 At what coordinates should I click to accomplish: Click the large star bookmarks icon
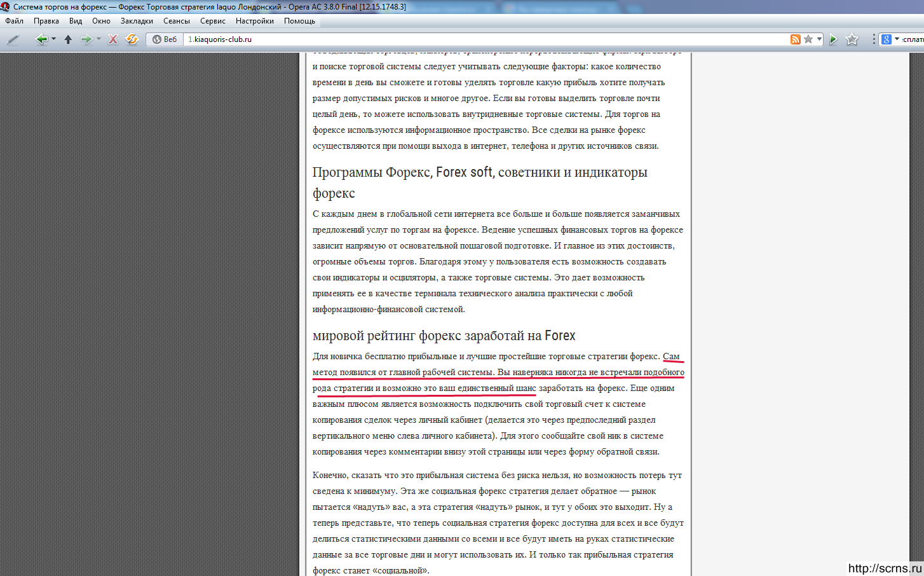click(852, 39)
